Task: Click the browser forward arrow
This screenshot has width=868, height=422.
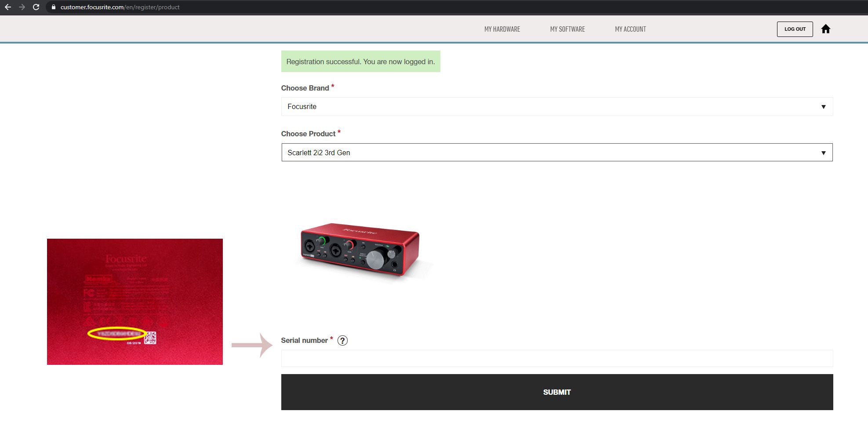Action: tap(22, 7)
